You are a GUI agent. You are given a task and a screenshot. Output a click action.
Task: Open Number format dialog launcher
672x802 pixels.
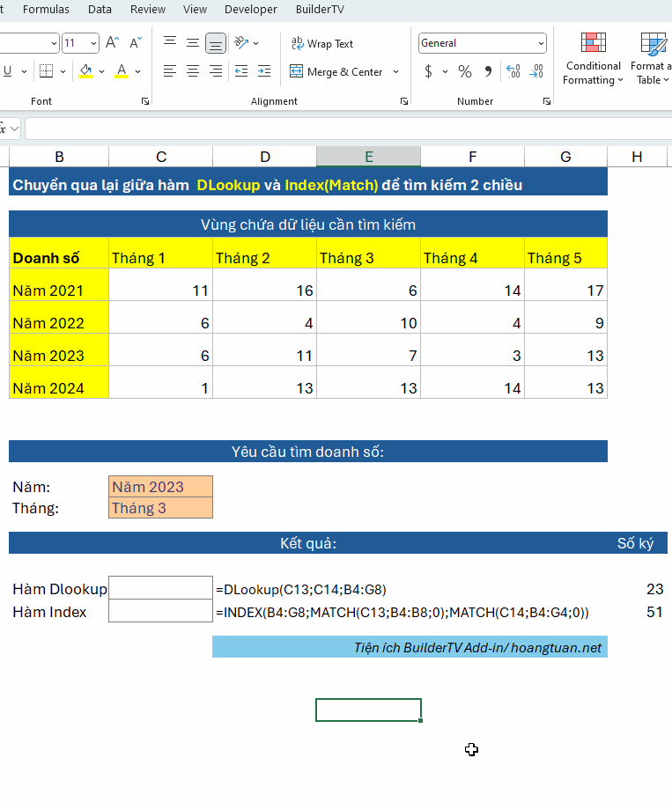(x=547, y=101)
